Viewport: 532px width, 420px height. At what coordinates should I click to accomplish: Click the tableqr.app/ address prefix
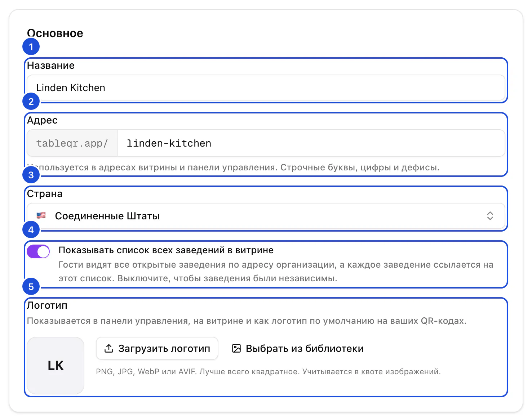point(72,143)
